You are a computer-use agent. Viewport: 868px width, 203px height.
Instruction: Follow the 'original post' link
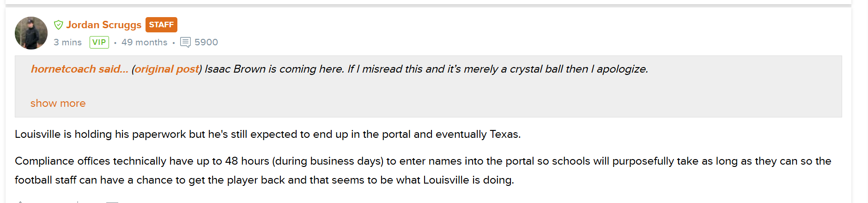click(167, 69)
